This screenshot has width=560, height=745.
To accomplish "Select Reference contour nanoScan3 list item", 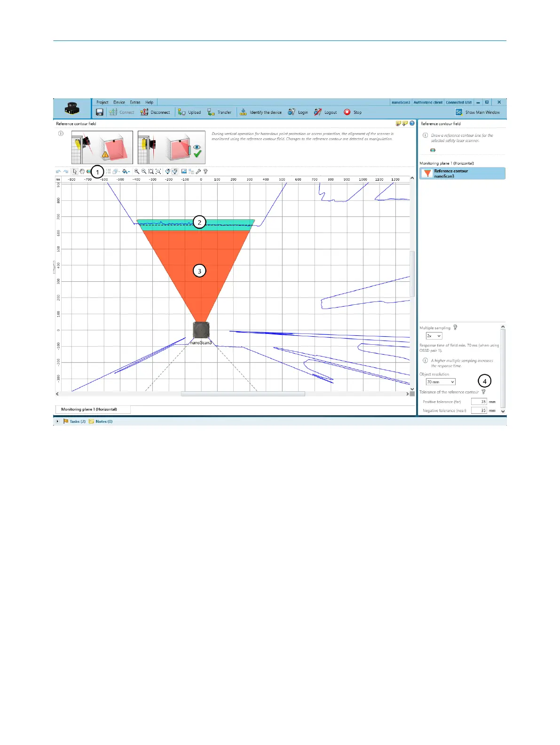I will 462,174.
